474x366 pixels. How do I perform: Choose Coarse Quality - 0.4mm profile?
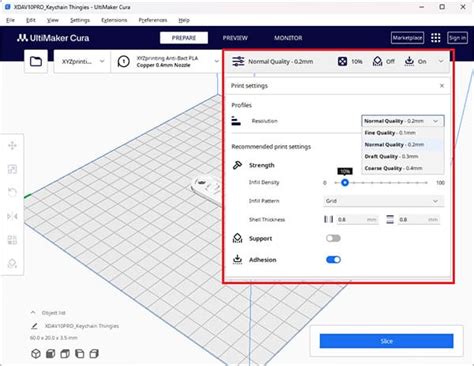403,168
